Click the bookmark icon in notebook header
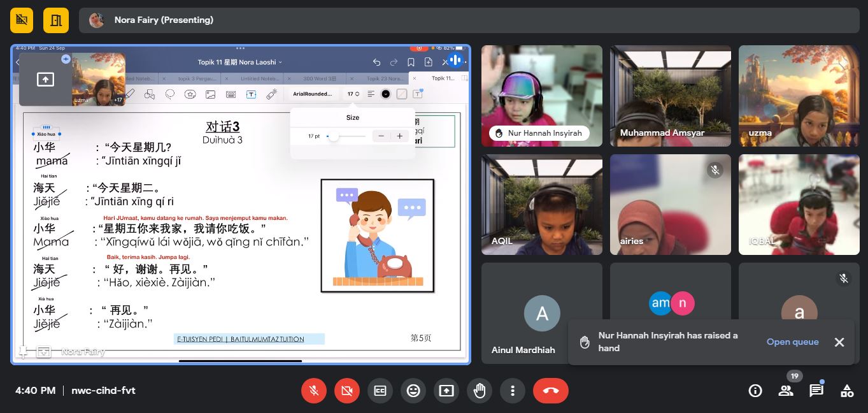Image resolution: width=868 pixels, height=413 pixels. point(411,62)
